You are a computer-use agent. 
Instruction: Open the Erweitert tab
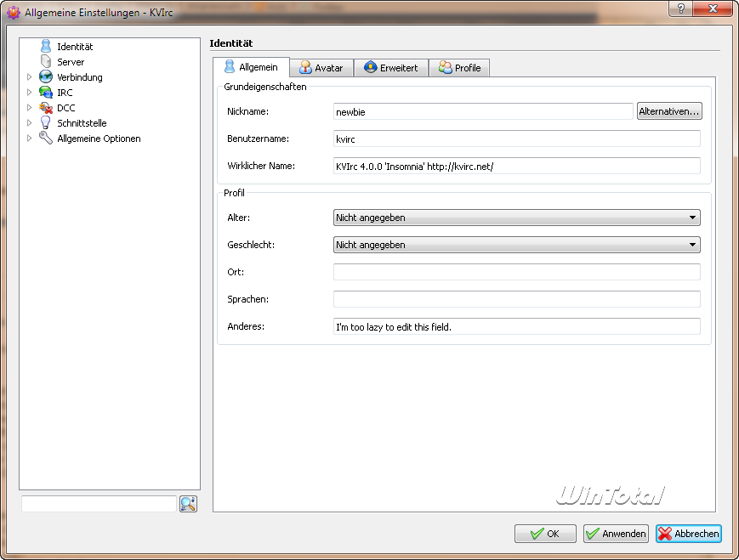pyautogui.click(x=391, y=68)
